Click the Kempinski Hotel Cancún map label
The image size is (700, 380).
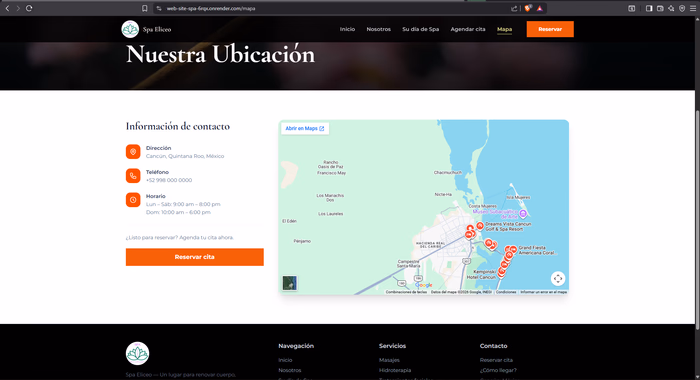[x=481, y=275]
